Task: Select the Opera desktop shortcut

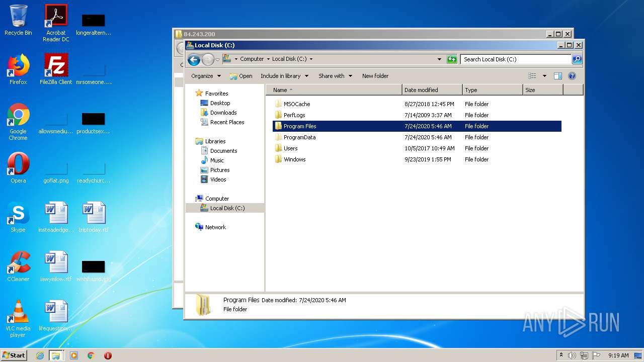Action: 18,168
